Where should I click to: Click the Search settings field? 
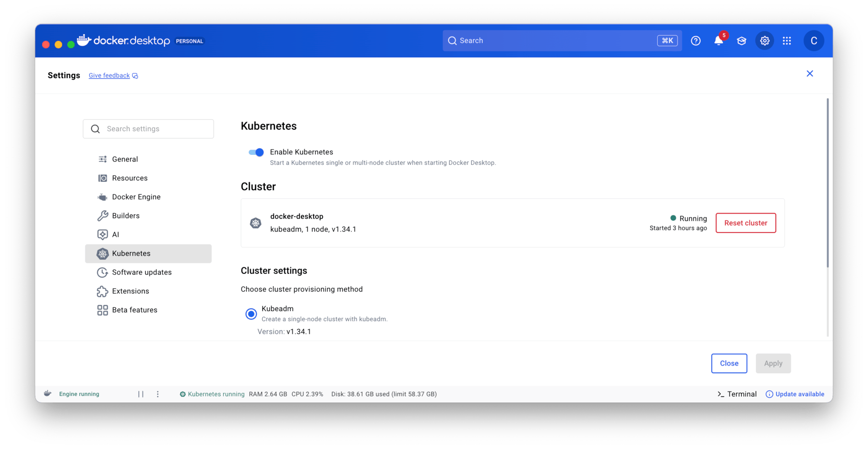(148, 129)
